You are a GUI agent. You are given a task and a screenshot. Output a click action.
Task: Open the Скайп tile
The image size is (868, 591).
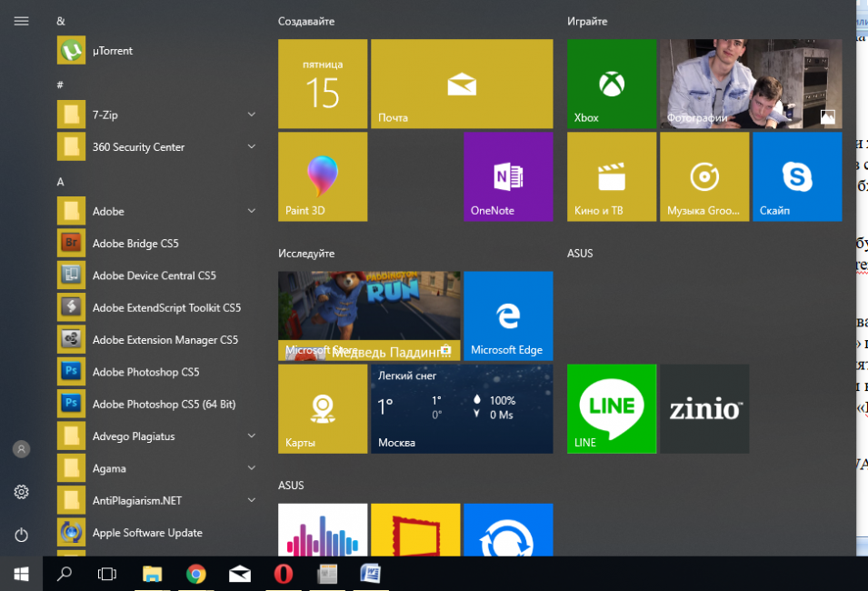797,176
